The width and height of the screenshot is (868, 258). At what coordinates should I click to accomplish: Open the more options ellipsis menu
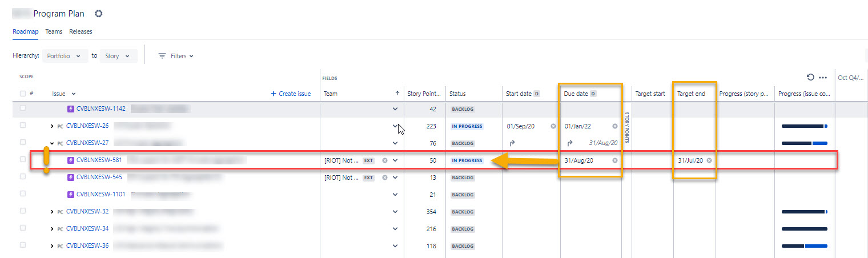[x=823, y=78]
